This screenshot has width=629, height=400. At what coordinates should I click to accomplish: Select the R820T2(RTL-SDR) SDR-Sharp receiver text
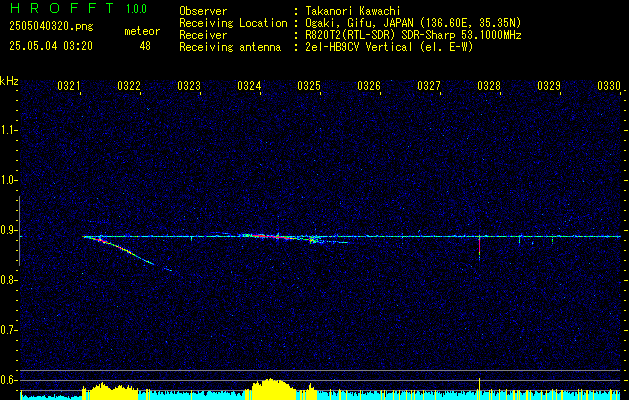414,35
